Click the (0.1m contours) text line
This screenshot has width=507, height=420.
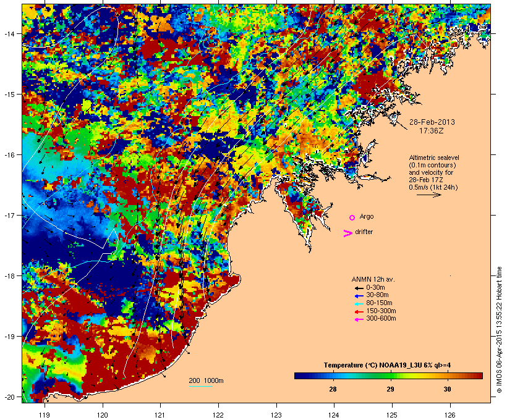click(x=432, y=165)
